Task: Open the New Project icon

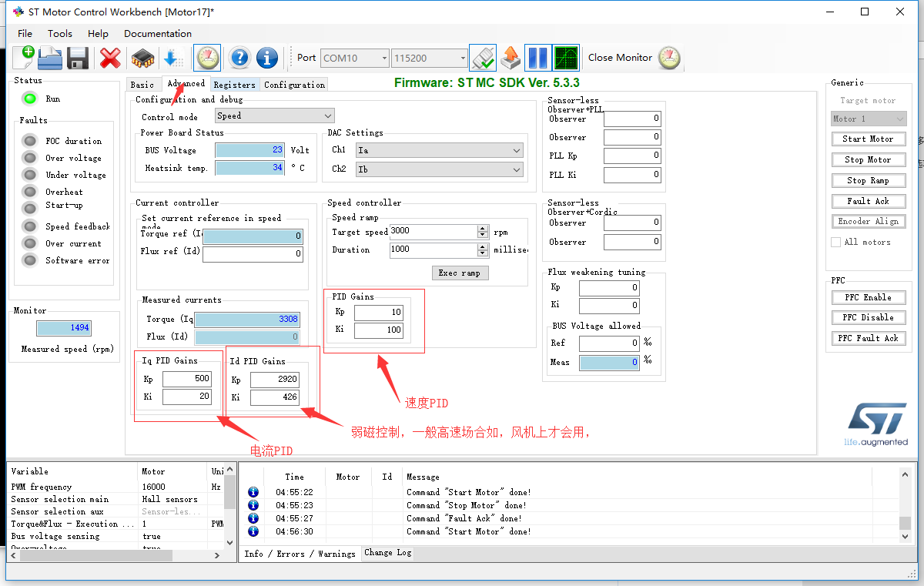Action: tap(23, 58)
